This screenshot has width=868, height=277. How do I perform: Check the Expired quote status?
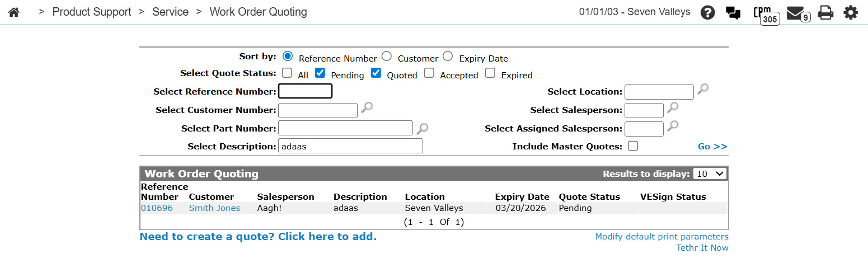coord(490,73)
